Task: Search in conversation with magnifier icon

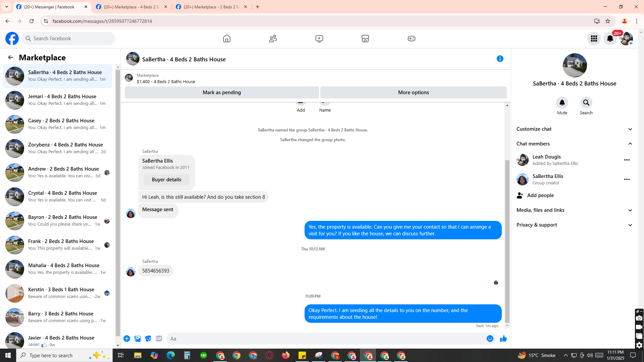Action: pyautogui.click(x=586, y=103)
